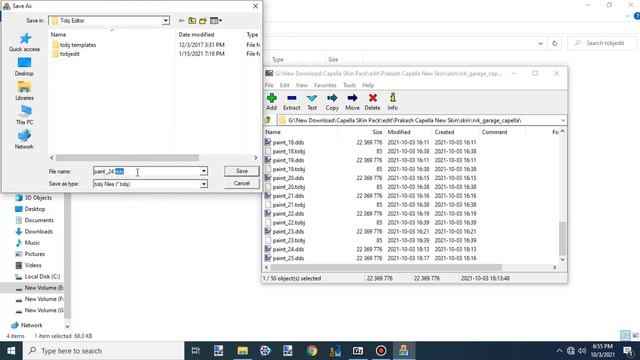This screenshot has width=640, height=360.
Task: Click the Extract icon in 7-Zip
Action: [291, 102]
